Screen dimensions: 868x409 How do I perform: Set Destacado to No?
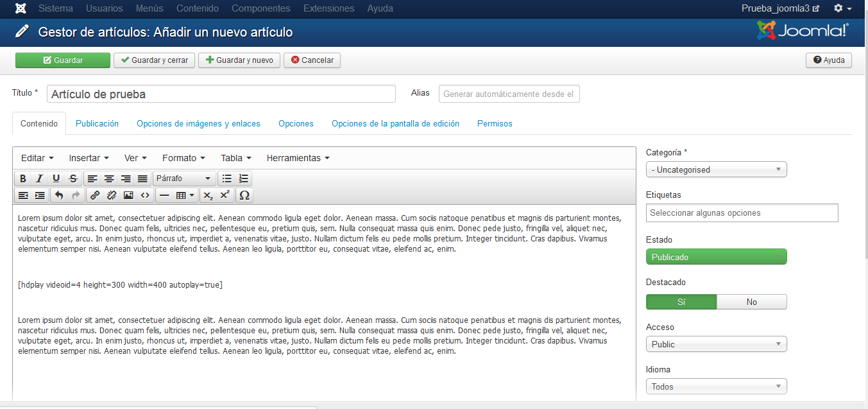[x=751, y=302]
